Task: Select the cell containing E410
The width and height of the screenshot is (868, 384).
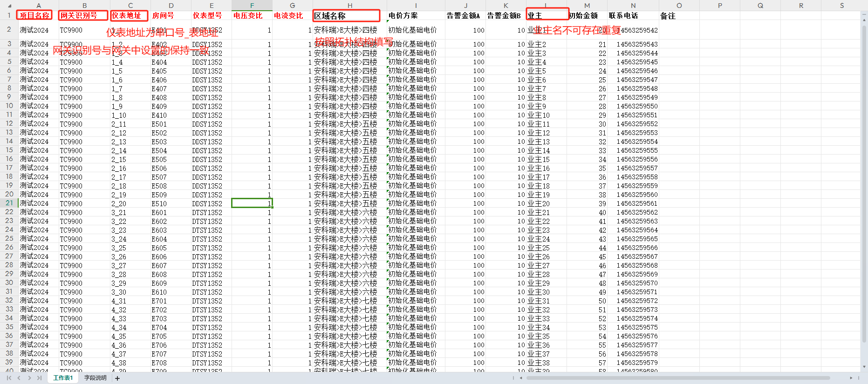Action: tap(171, 115)
